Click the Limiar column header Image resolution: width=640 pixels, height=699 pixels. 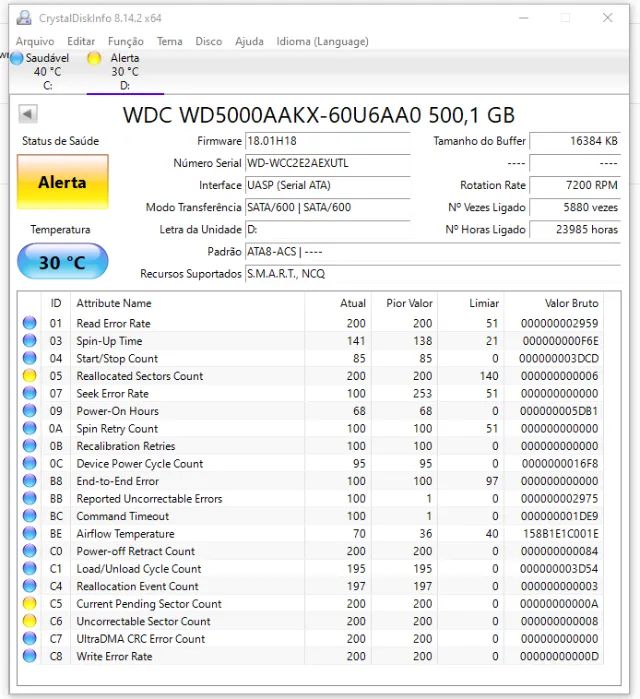click(x=471, y=303)
